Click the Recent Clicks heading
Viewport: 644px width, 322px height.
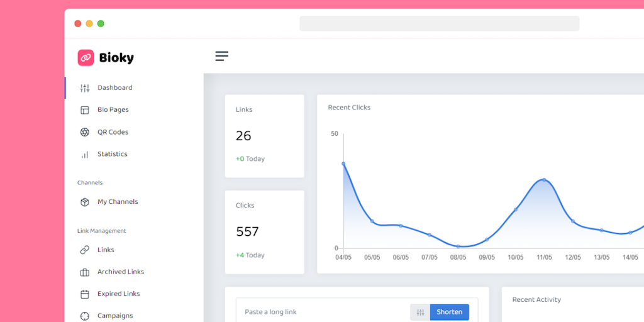pyautogui.click(x=349, y=108)
